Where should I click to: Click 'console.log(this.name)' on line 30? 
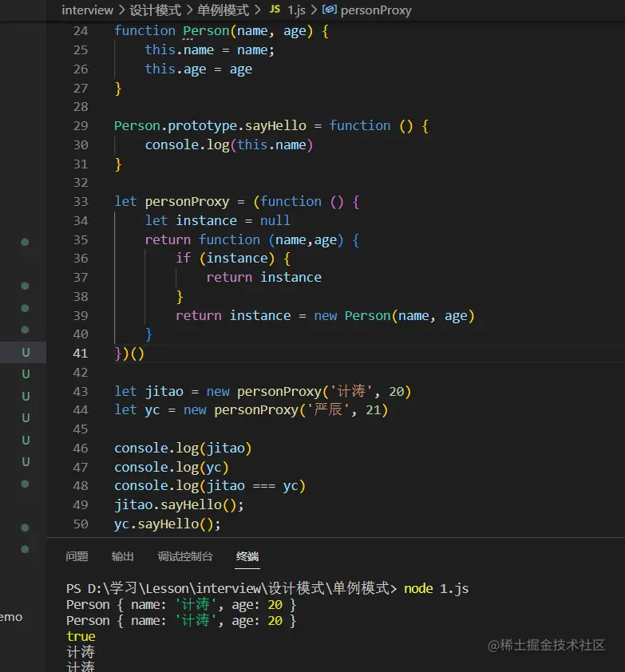click(229, 145)
